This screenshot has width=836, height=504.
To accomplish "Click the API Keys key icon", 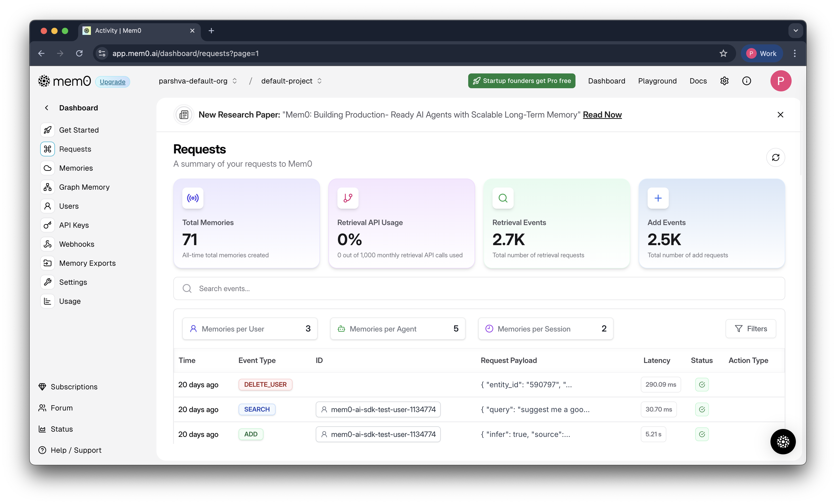I will pyautogui.click(x=48, y=225).
